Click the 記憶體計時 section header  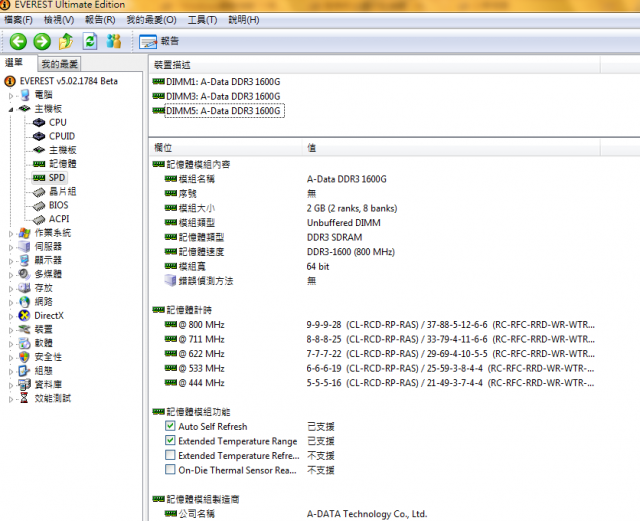point(182,310)
